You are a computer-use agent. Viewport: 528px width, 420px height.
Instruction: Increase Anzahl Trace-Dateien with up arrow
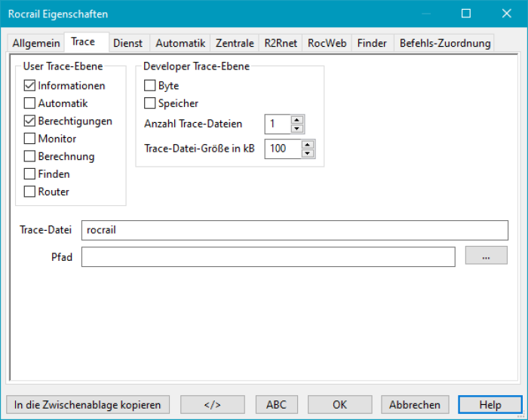click(296, 120)
